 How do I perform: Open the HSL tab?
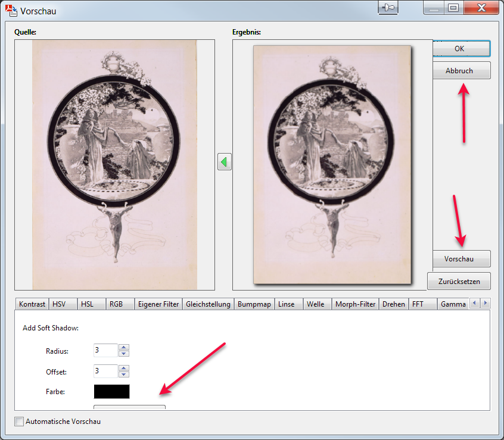click(91, 304)
